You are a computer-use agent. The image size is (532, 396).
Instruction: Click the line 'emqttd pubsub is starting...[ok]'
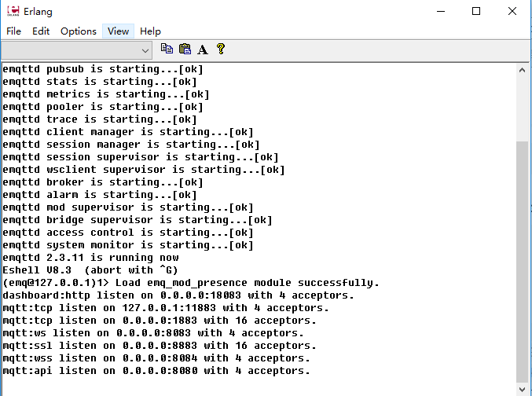pyautogui.click(x=103, y=69)
